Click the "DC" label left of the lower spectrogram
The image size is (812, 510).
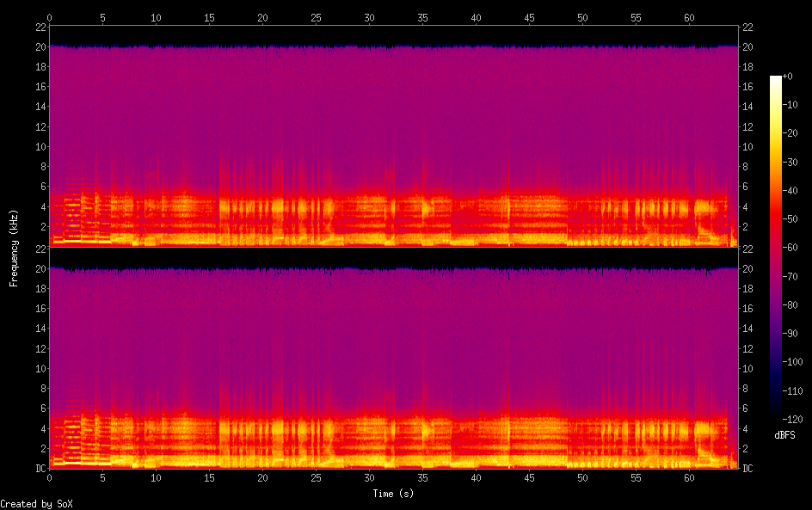tap(41, 468)
